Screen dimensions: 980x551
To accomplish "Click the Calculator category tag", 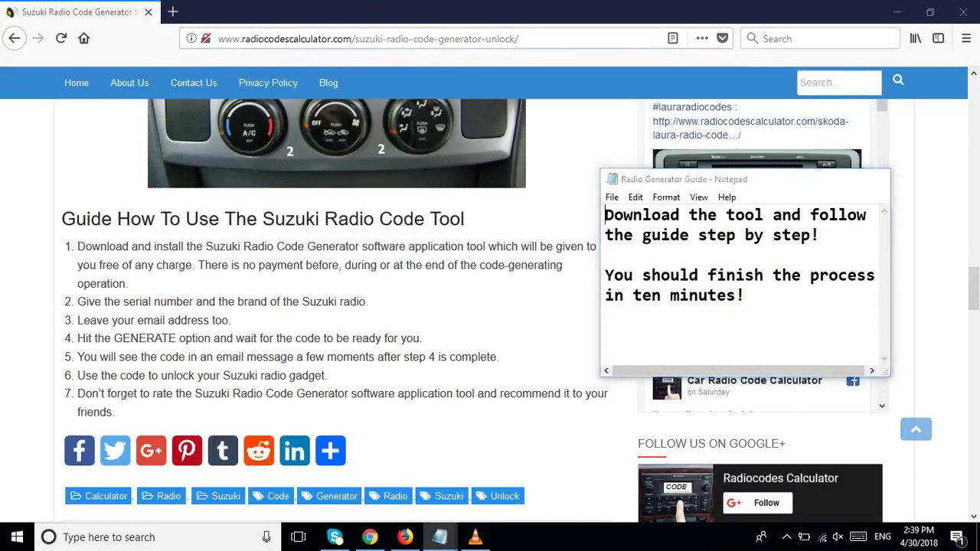I will 99,496.
